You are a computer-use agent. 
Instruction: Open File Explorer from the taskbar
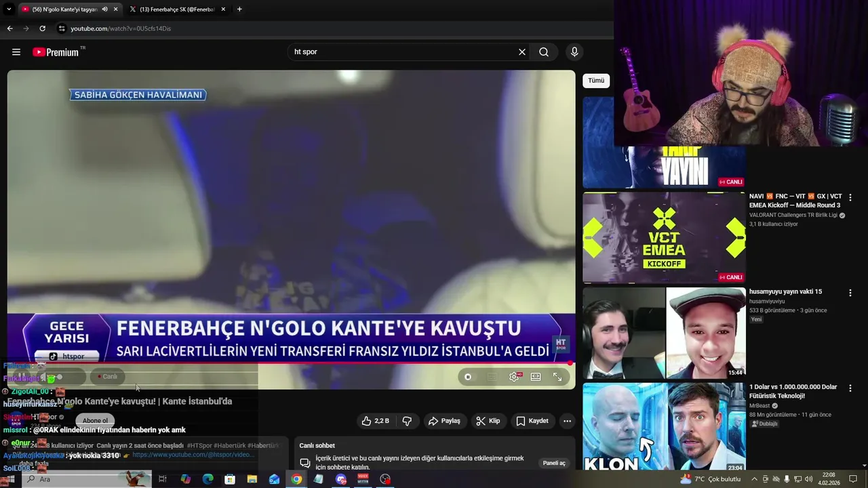pos(252,479)
